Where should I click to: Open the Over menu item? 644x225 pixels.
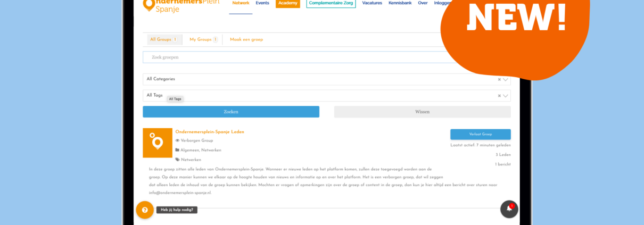[x=423, y=3]
